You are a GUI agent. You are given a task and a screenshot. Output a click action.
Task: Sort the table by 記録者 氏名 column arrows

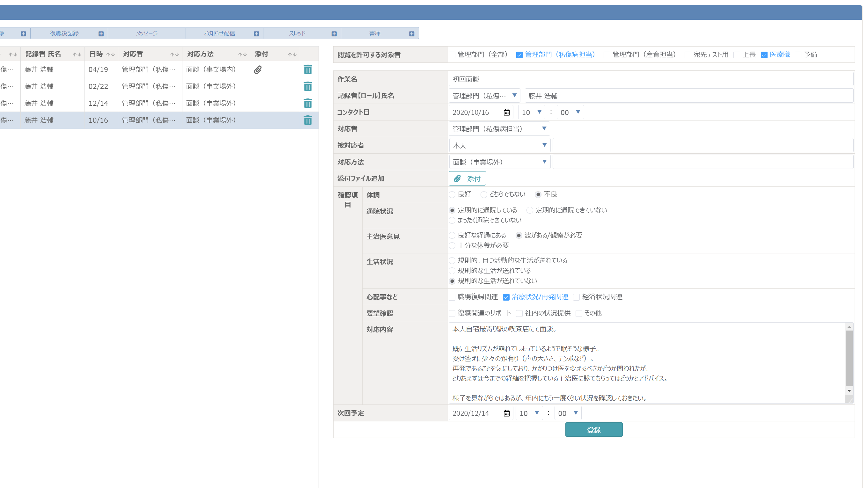coord(77,55)
